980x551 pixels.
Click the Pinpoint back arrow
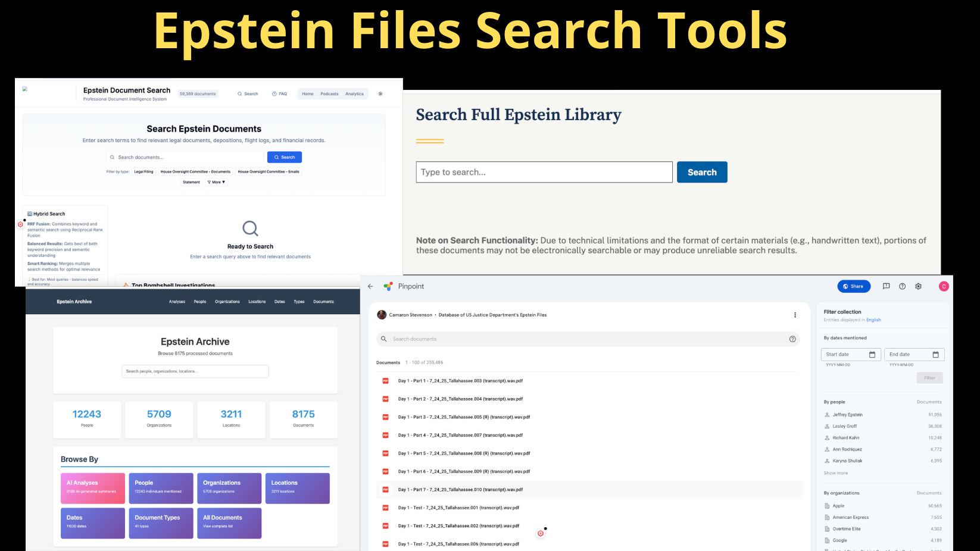click(370, 286)
